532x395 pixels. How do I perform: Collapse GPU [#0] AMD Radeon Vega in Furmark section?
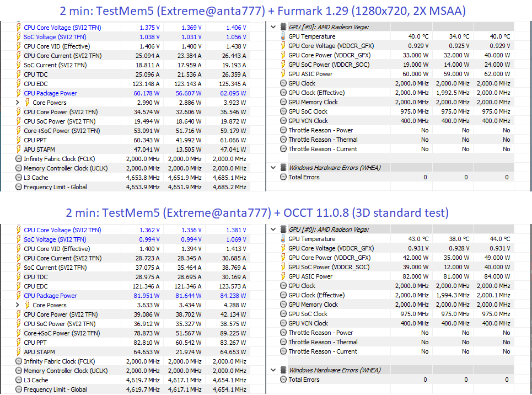(x=273, y=27)
